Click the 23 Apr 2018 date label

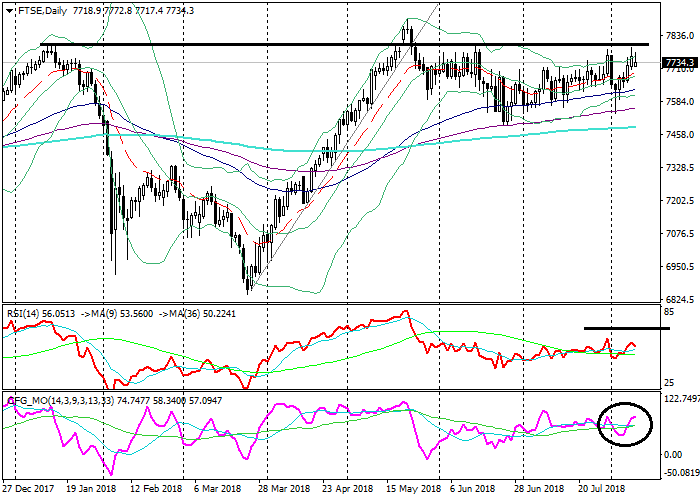click(x=348, y=489)
